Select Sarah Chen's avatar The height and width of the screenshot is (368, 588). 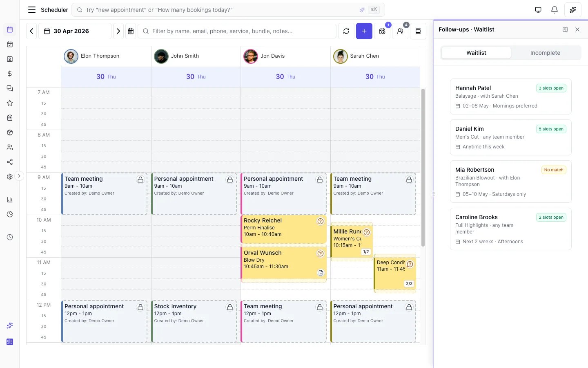pyautogui.click(x=341, y=56)
